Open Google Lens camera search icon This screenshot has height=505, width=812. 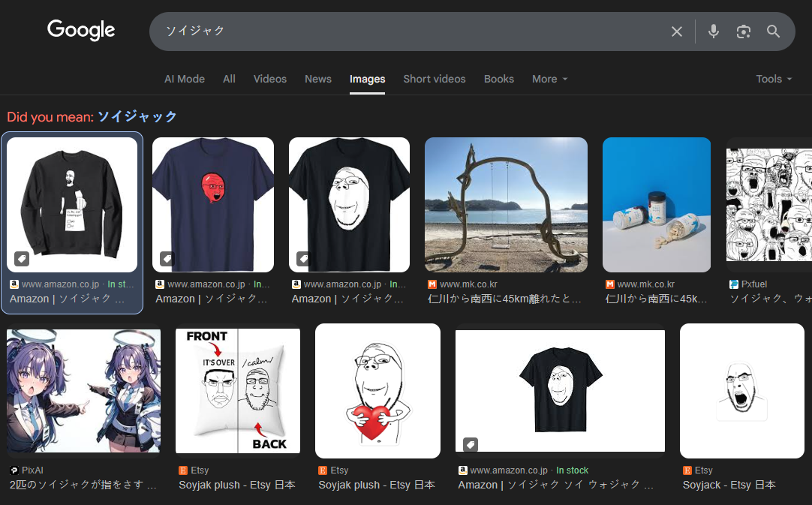(x=743, y=32)
